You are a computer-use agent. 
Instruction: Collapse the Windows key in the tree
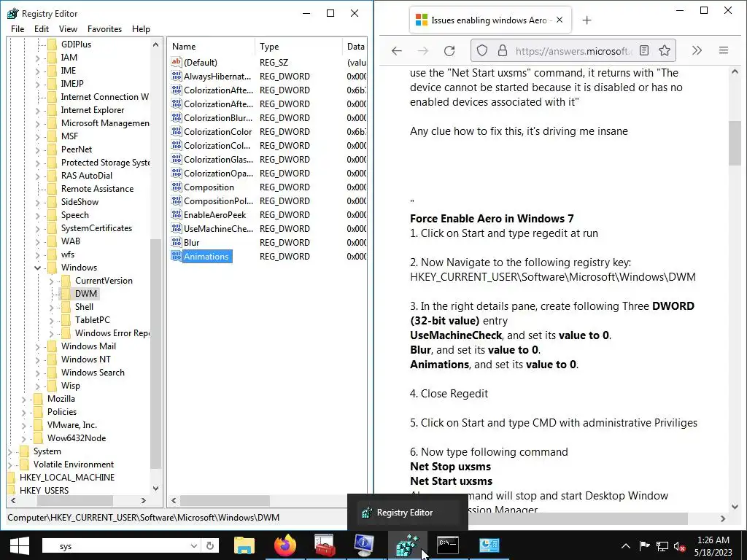[x=38, y=268]
